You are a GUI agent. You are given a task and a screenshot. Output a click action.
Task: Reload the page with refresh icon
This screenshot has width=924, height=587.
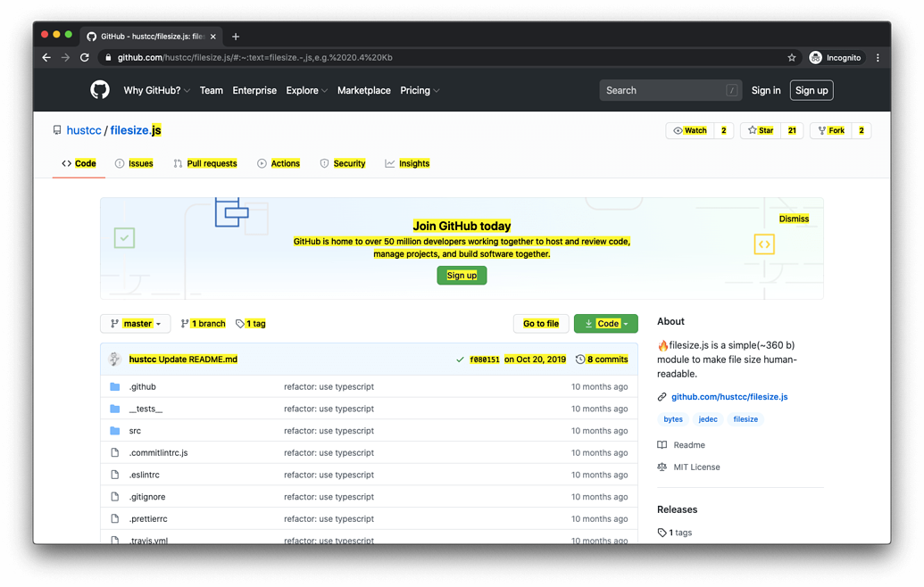[x=85, y=58]
